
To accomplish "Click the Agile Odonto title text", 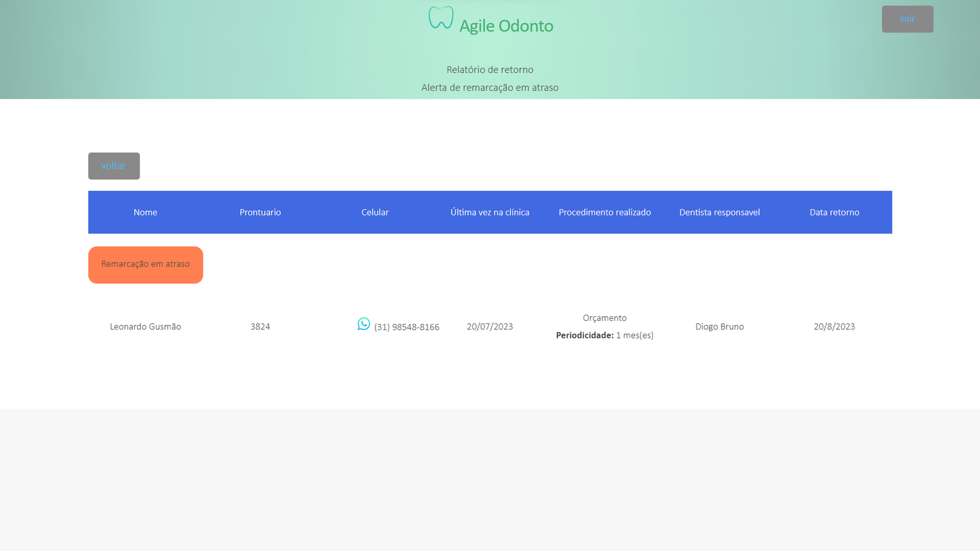I will click(x=506, y=26).
